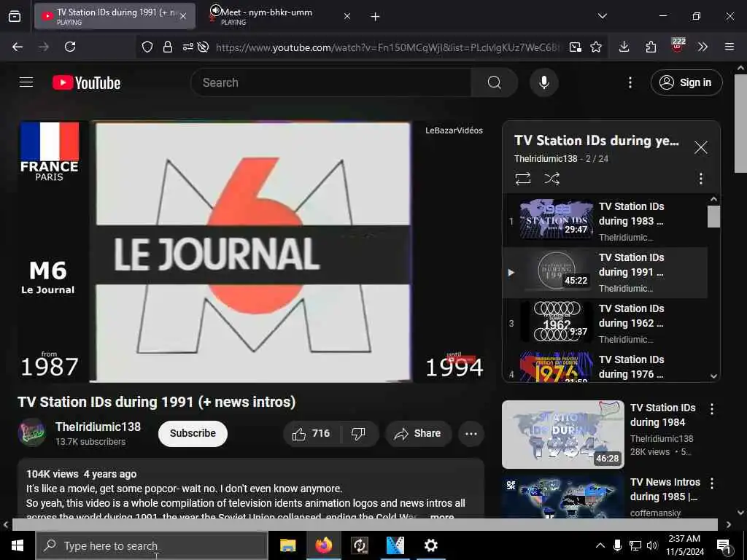The width and height of the screenshot is (747, 560).
Task: Show hidden system tray icons
Action: tap(600, 545)
